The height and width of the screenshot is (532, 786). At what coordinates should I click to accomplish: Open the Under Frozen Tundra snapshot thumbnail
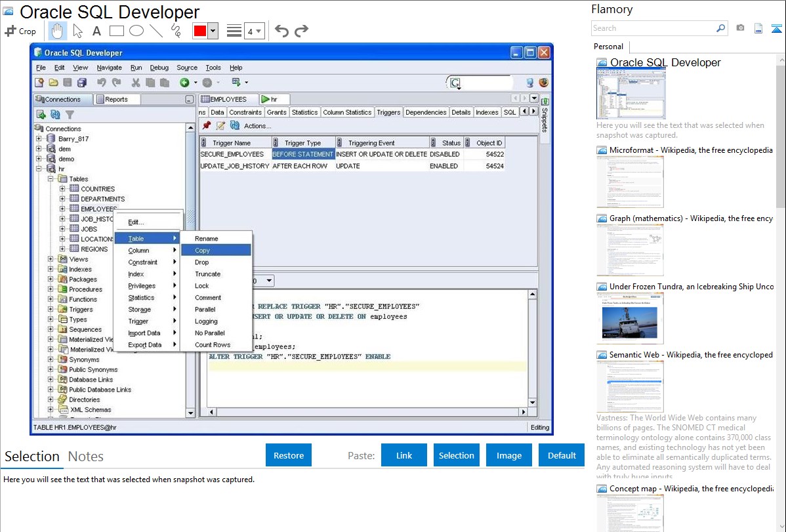(630, 318)
